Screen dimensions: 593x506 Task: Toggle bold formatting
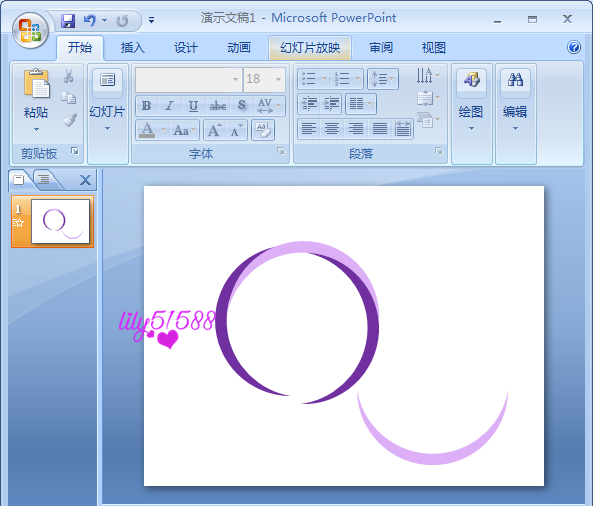(x=147, y=106)
